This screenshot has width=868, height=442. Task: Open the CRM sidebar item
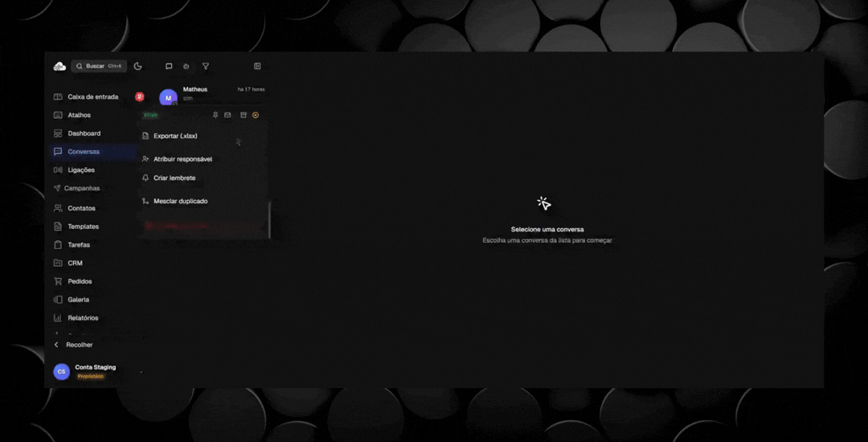click(x=93, y=264)
